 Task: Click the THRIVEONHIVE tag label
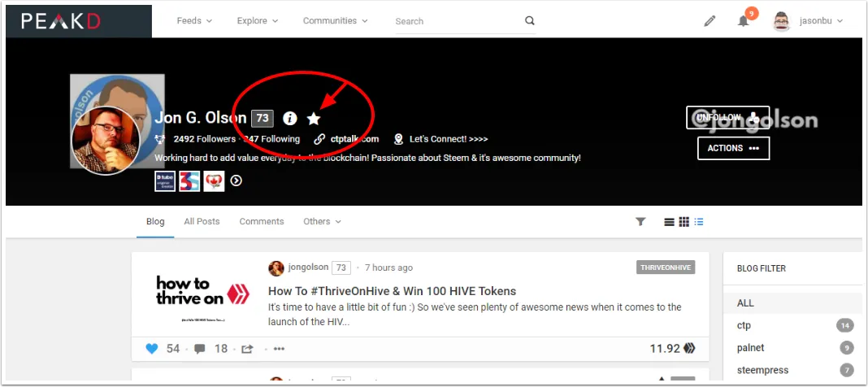tap(666, 267)
